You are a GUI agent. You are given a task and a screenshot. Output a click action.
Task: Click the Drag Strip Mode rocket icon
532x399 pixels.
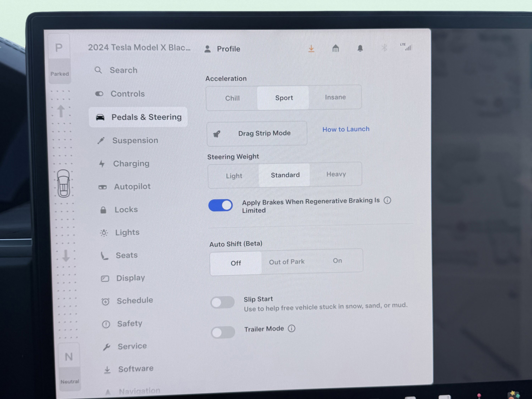tap(217, 134)
